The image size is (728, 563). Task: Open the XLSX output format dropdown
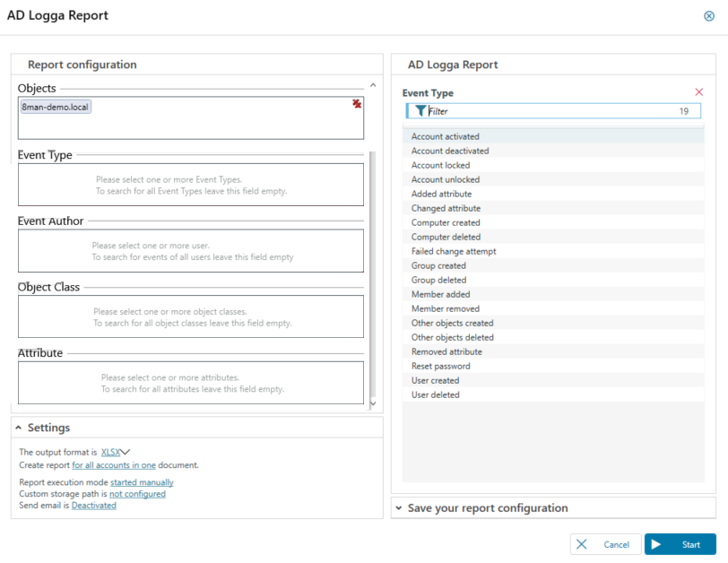[x=116, y=453]
